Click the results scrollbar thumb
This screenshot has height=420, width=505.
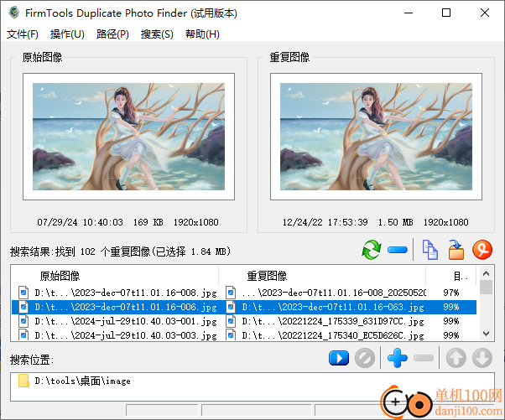[486, 288]
